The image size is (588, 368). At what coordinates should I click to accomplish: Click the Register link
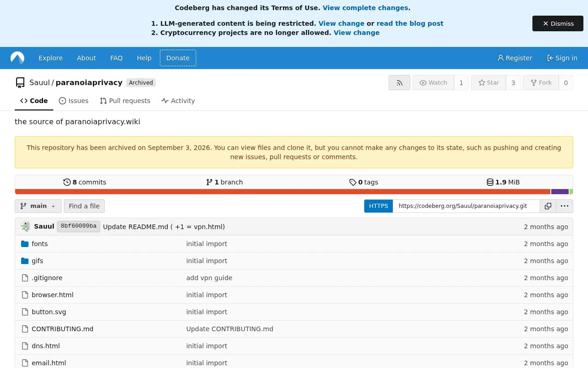(x=515, y=58)
